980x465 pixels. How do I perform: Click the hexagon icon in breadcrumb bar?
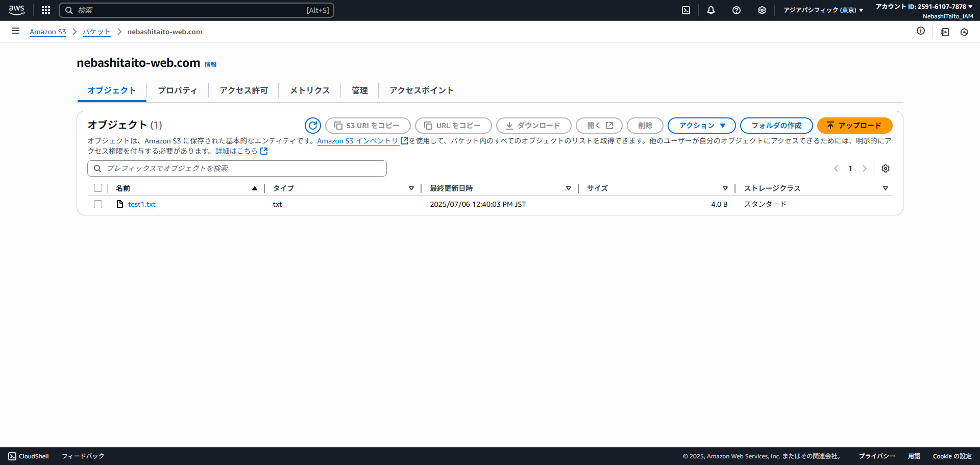(x=964, y=32)
